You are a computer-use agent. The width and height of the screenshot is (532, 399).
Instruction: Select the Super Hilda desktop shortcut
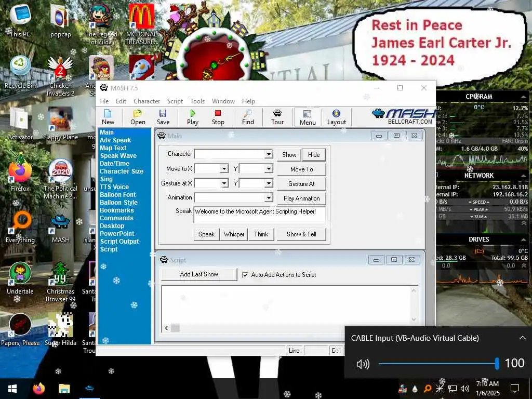coord(60,330)
